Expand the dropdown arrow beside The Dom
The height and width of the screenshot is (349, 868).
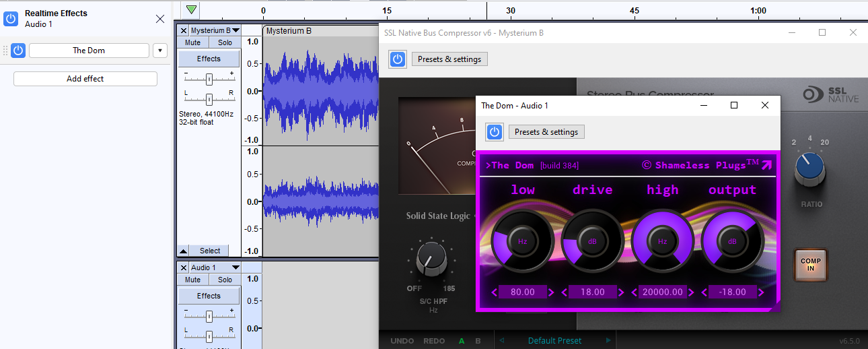tap(160, 51)
